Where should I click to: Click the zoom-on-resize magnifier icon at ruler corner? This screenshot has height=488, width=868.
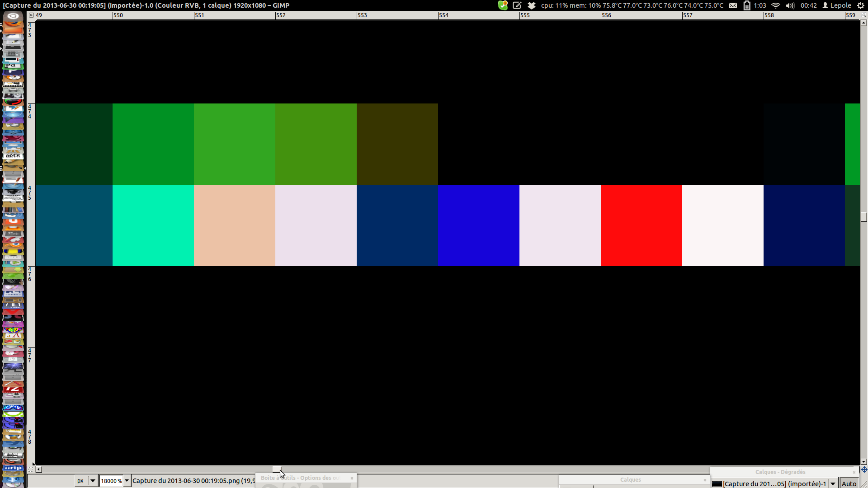click(x=863, y=15)
